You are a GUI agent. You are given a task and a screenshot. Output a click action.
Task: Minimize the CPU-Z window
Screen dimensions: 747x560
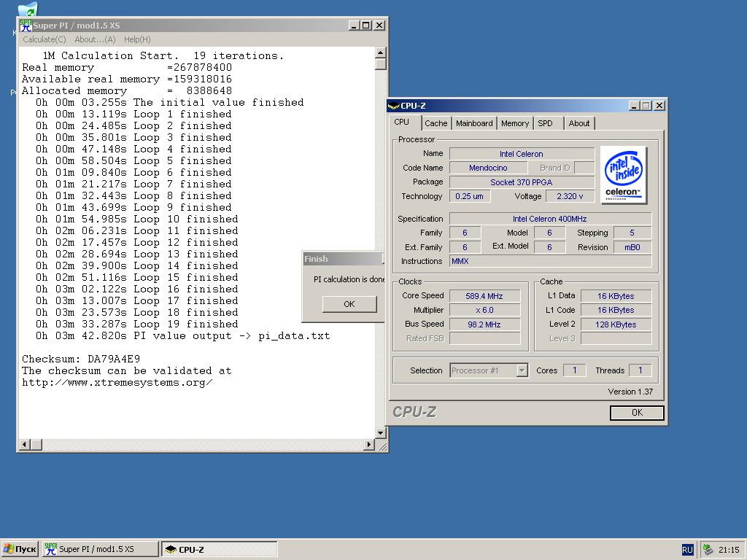(x=634, y=106)
